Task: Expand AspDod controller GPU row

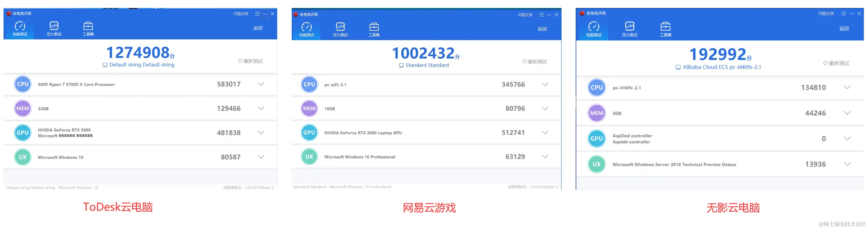Action: point(847,138)
